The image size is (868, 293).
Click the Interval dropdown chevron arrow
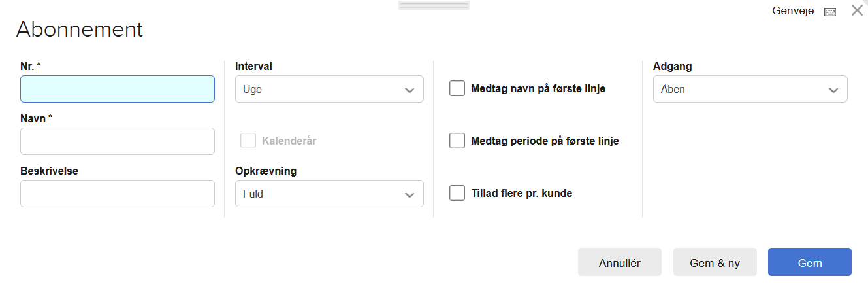tap(410, 90)
